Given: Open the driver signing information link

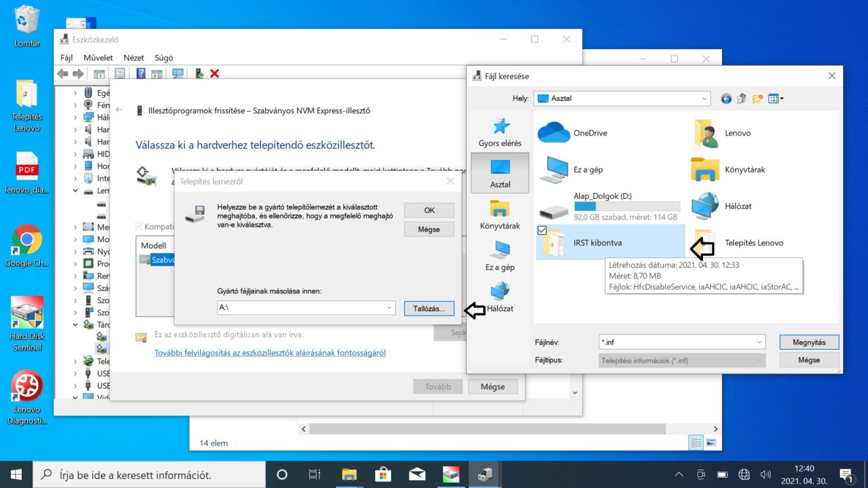Looking at the screenshot, I should click(270, 353).
